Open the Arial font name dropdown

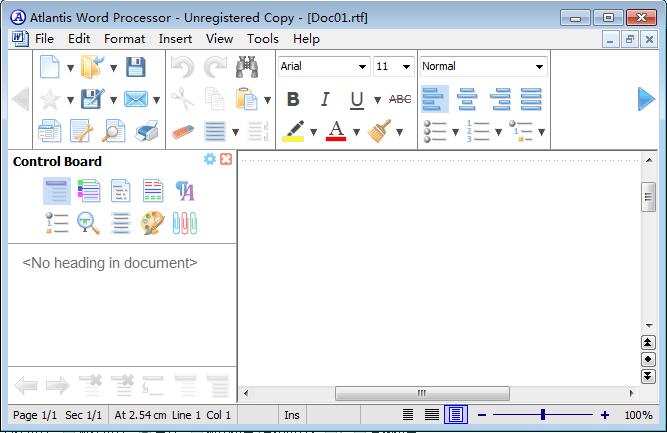[x=362, y=67]
